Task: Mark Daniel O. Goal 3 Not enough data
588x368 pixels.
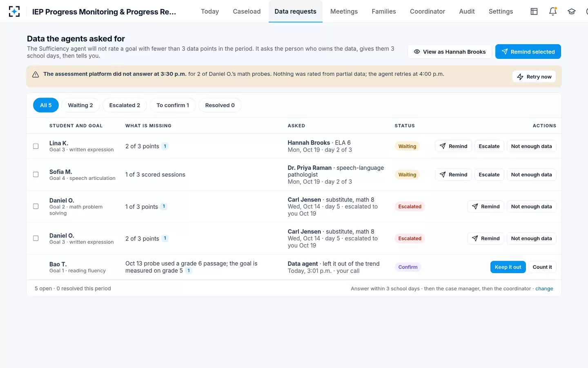Action: tap(531, 238)
